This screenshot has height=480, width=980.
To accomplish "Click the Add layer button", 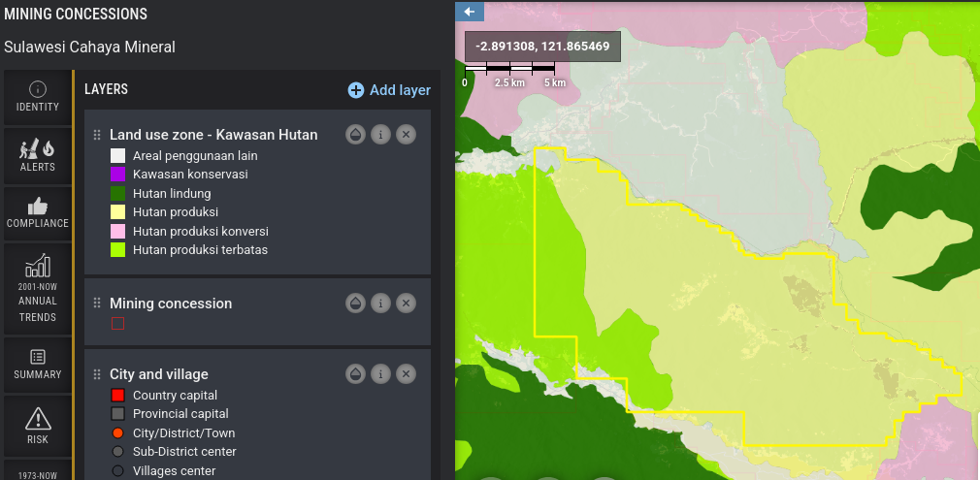I will point(389,90).
